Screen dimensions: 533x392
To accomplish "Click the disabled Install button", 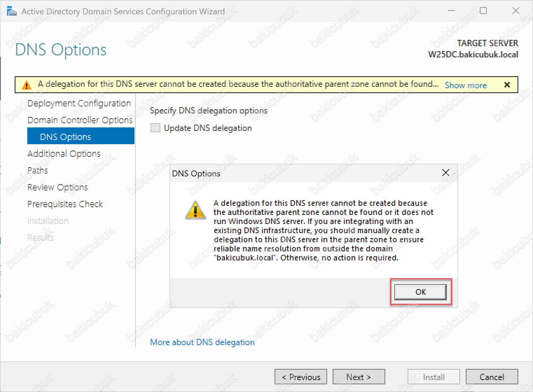I will 434,377.
